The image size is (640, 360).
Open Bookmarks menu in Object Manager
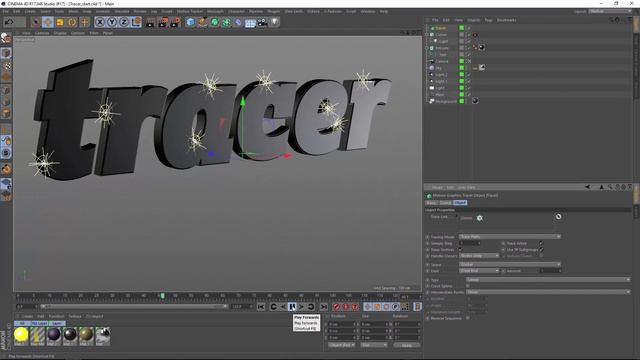(507, 20)
